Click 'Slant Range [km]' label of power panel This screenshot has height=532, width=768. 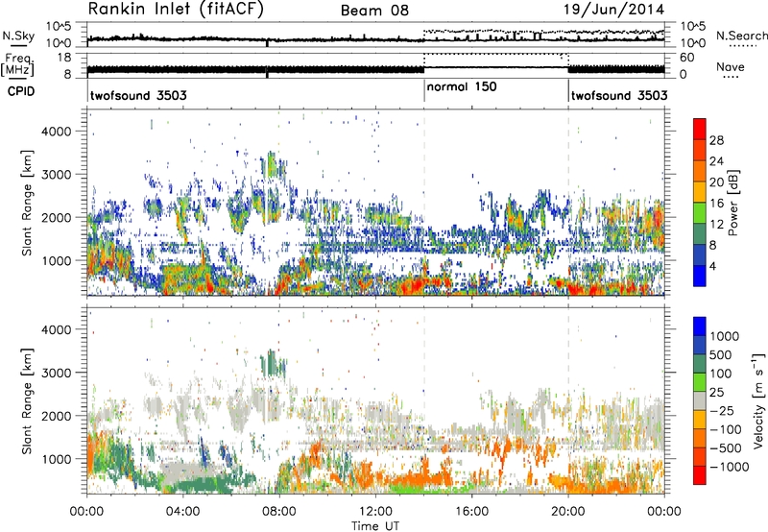pos(27,203)
